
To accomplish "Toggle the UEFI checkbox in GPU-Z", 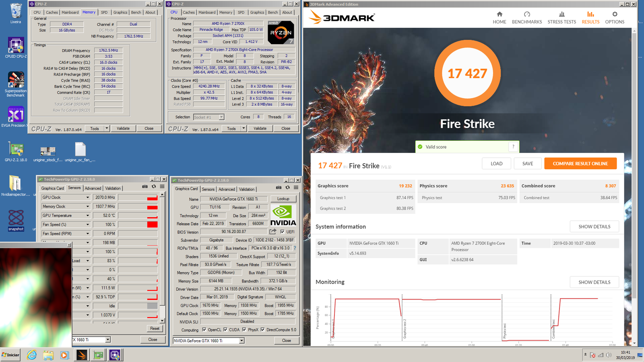I will pos(283,231).
